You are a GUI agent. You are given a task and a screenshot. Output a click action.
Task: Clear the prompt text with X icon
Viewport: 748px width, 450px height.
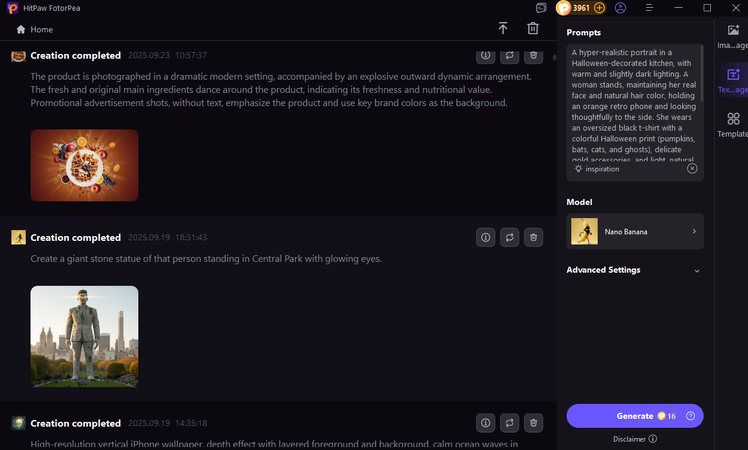[x=692, y=169]
